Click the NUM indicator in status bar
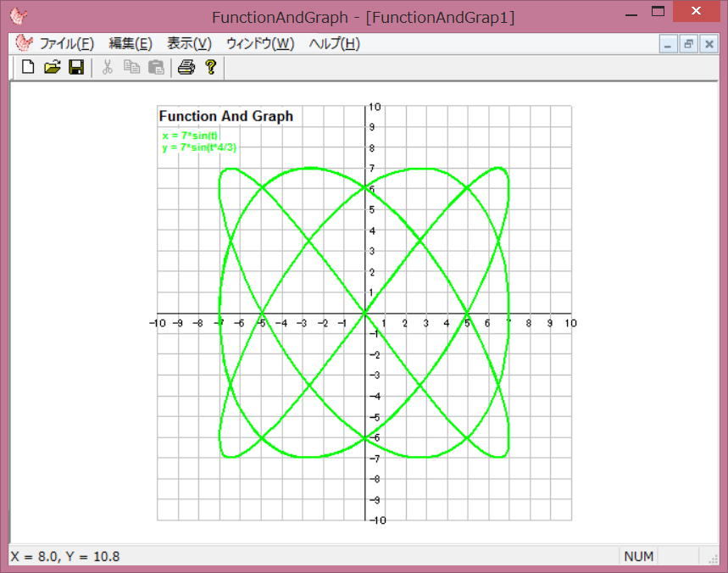 pos(638,556)
